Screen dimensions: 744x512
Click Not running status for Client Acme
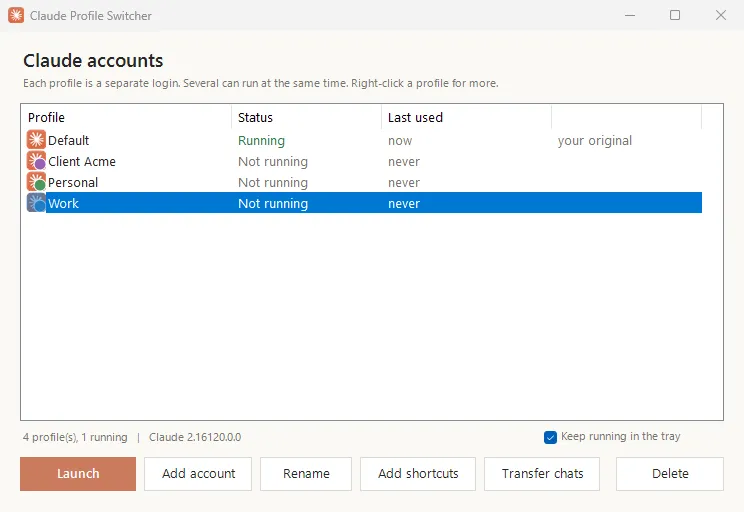[273, 162]
